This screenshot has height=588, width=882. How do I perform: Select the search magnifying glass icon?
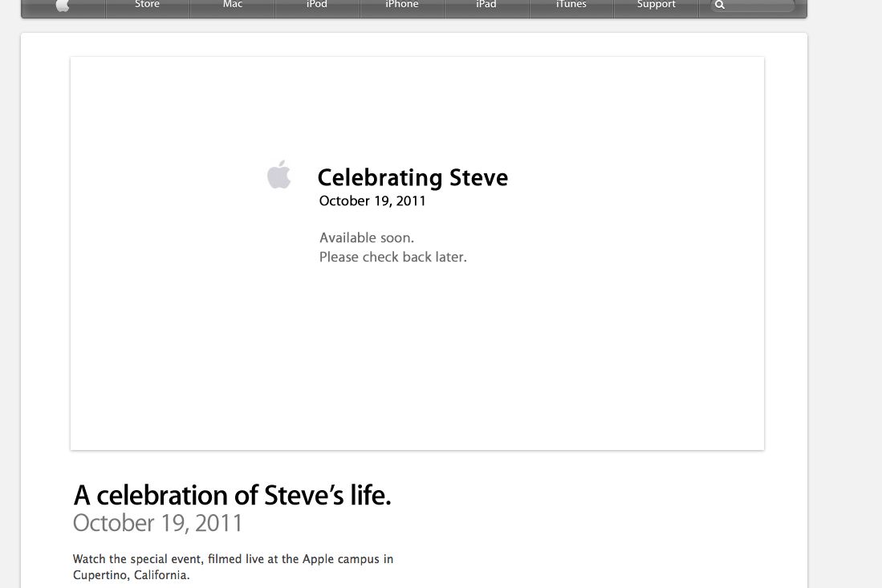click(x=718, y=5)
